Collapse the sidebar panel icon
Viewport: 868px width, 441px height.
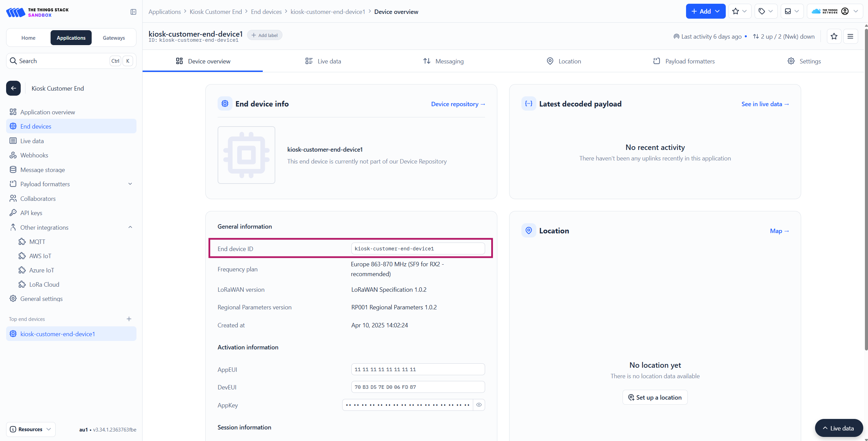tap(133, 12)
